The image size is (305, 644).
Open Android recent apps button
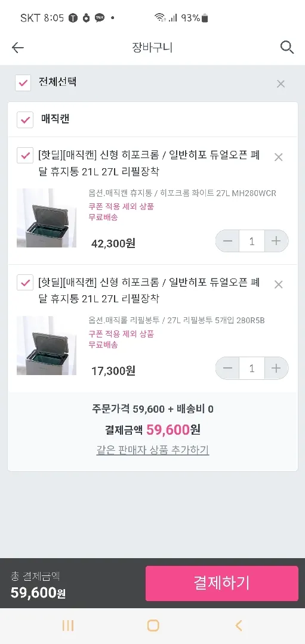tap(68, 626)
